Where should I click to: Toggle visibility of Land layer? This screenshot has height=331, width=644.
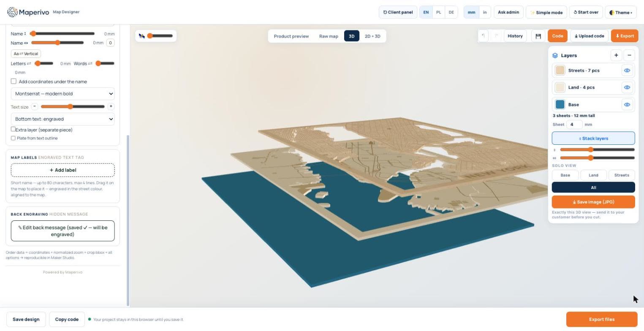click(x=627, y=87)
